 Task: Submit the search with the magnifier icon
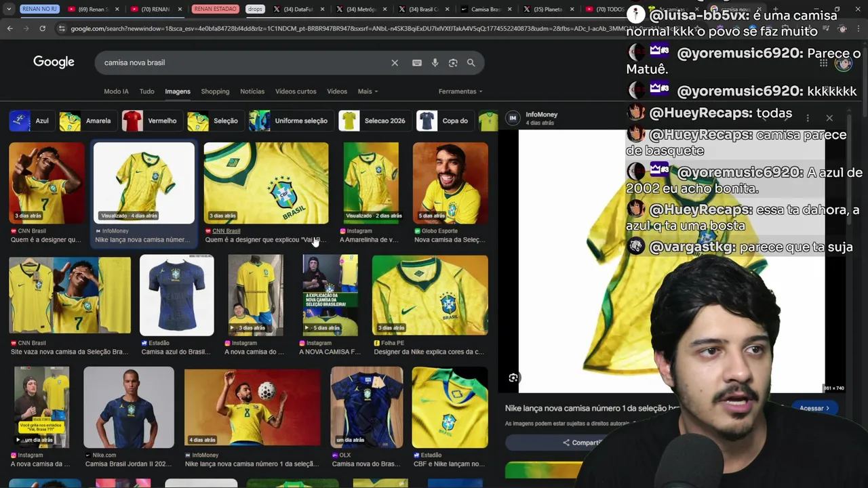click(x=471, y=62)
